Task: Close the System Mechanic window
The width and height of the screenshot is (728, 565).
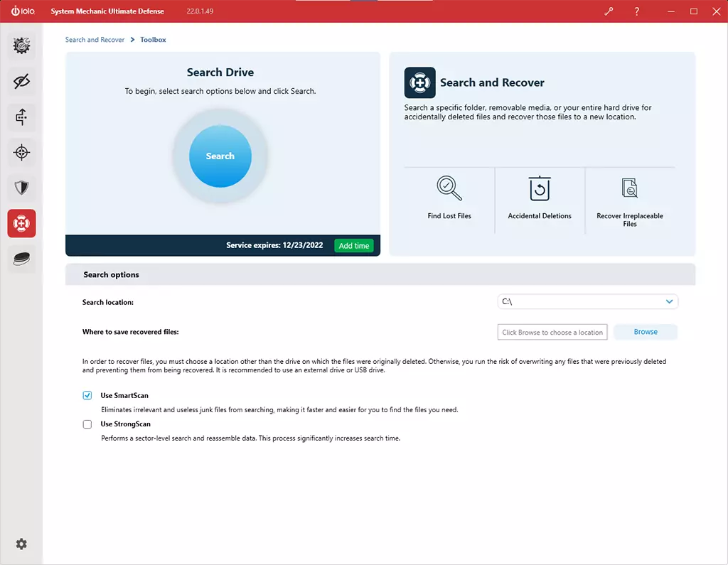Action: coord(717,11)
